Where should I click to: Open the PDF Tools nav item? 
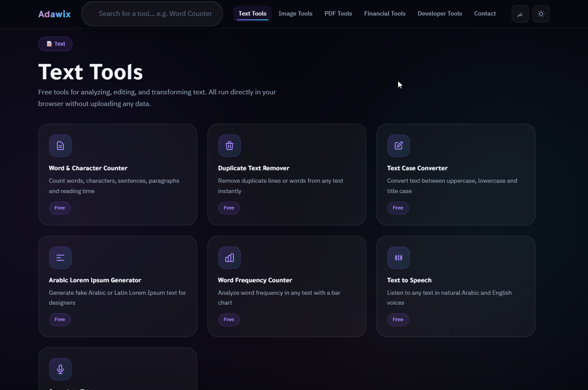[x=338, y=13]
